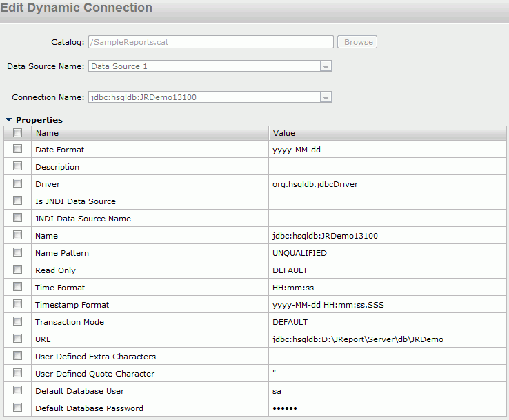Click the Catalog path field
The width and height of the screenshot is (509, 420).
210,42
